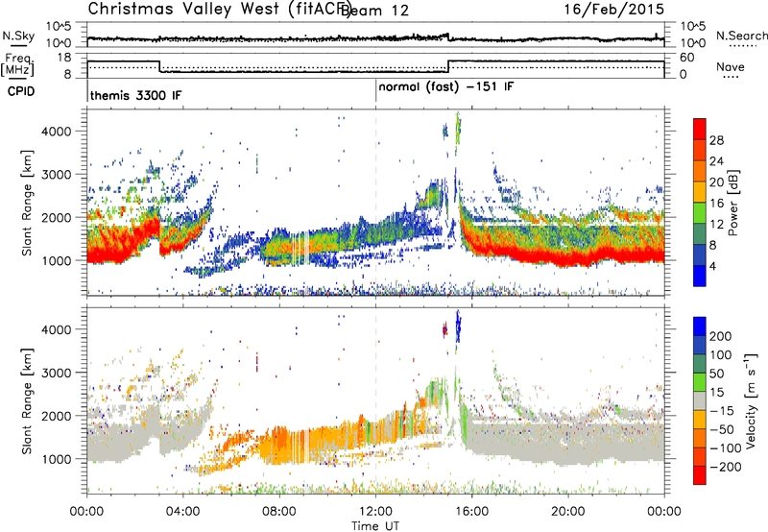Click 1000 tick on velocity panel axis
768x532 pixels.
pos(56,459)
